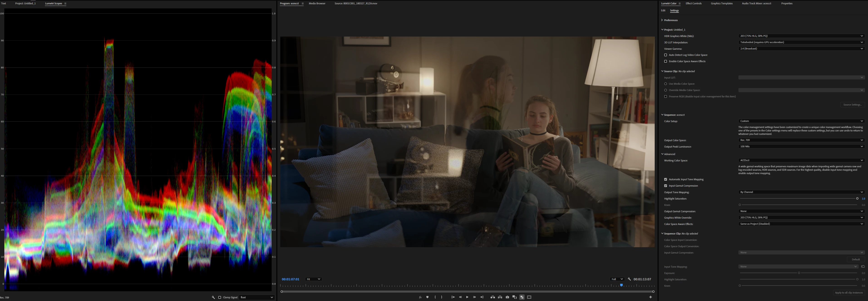Check Auto Detect Log Video Color Space
The image size is (868, 301).
click(x=666, y=55)
